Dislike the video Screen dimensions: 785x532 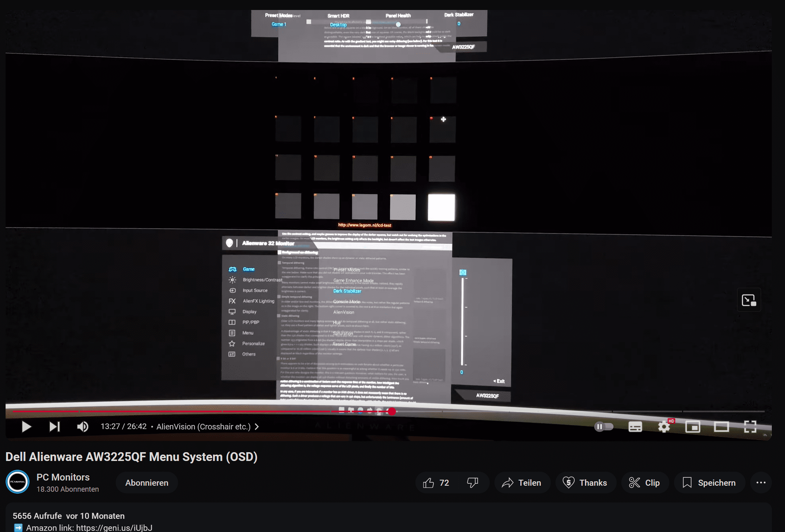pyautogui.click(x=473, y=483)
